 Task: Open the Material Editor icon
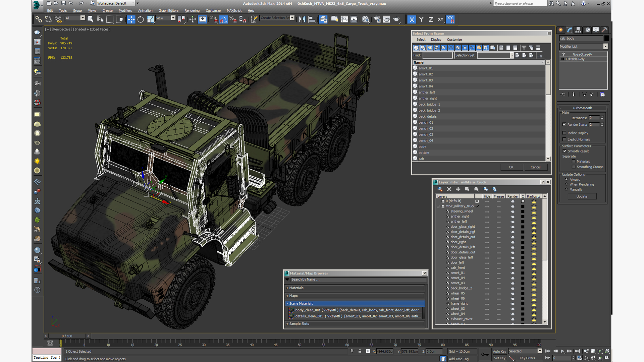click(366, 19)
